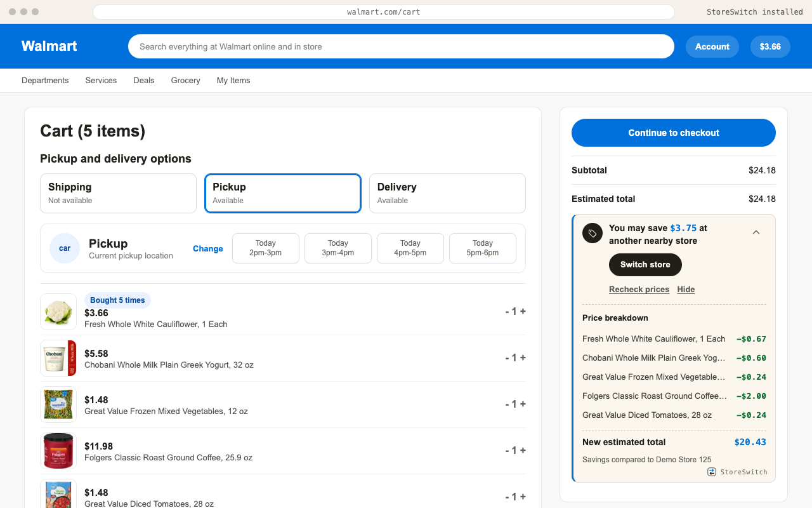
Task: Decrease frozen mixed vegetables quantity
Action: (507, 404)
